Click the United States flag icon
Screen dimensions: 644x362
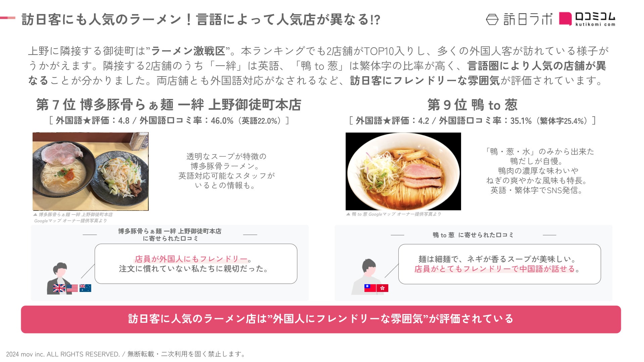[x=72, y=288]
